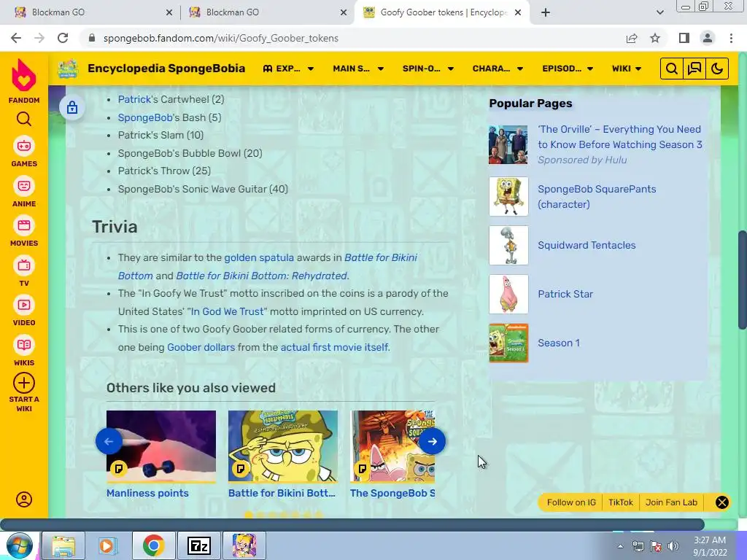Reload the page
Screen dimensions: 747x560
coord(63,38)
